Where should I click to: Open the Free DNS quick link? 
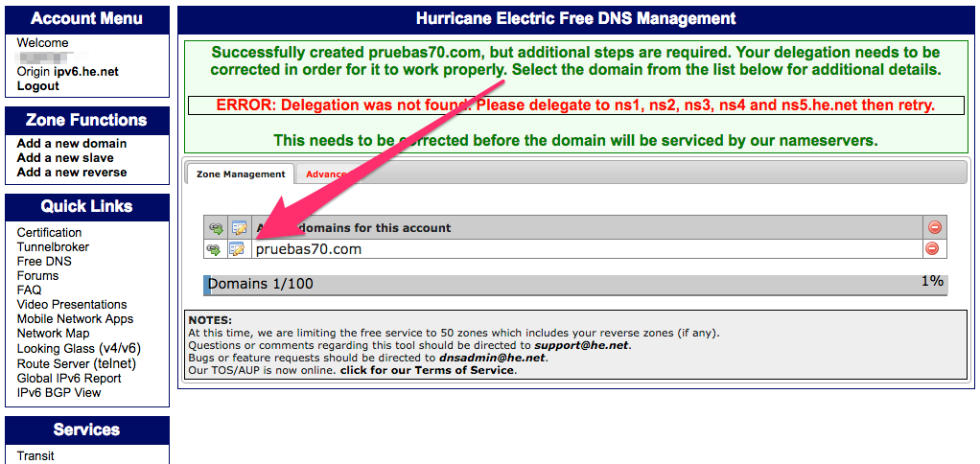click(44, 262)
